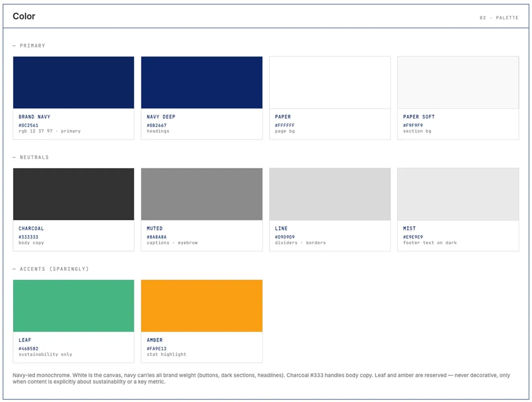Click the hex value '#0B2667'
The width and height of the screenshot is (532, 402).
[x=156, y=125]
